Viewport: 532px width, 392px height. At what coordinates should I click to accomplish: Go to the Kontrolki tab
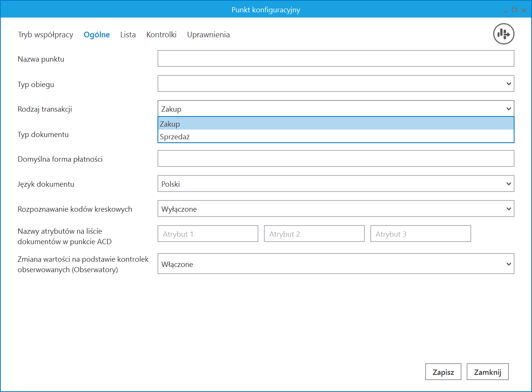click(x=161, y=35)
